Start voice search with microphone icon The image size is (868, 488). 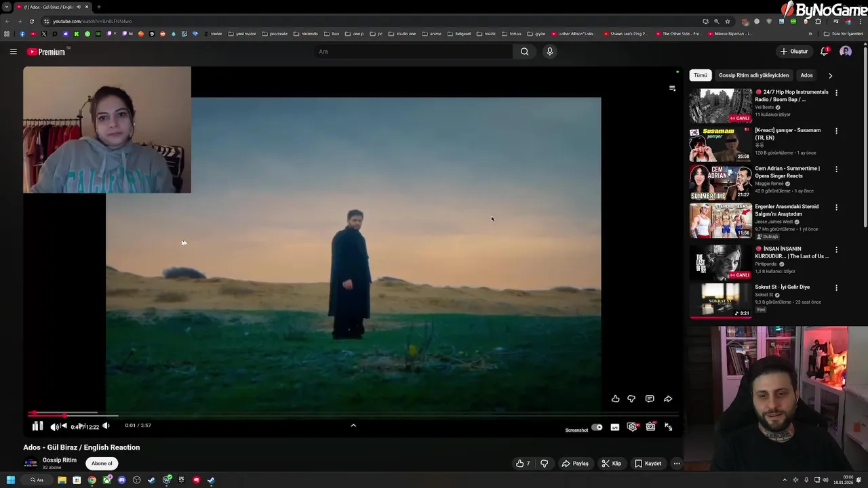pos(550,52)
